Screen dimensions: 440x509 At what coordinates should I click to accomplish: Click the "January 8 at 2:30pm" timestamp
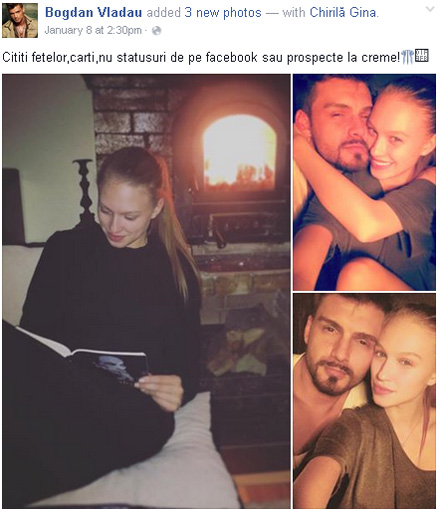click(x=93, y=31)
